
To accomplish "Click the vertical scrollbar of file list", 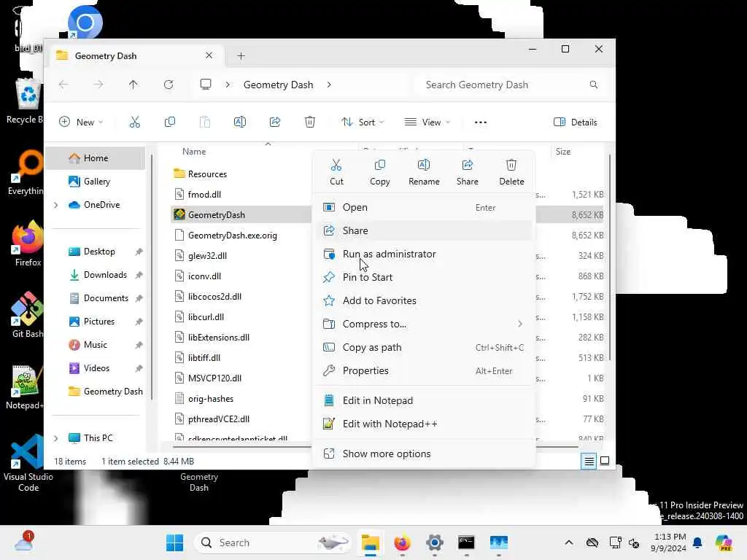I will 610,257.
